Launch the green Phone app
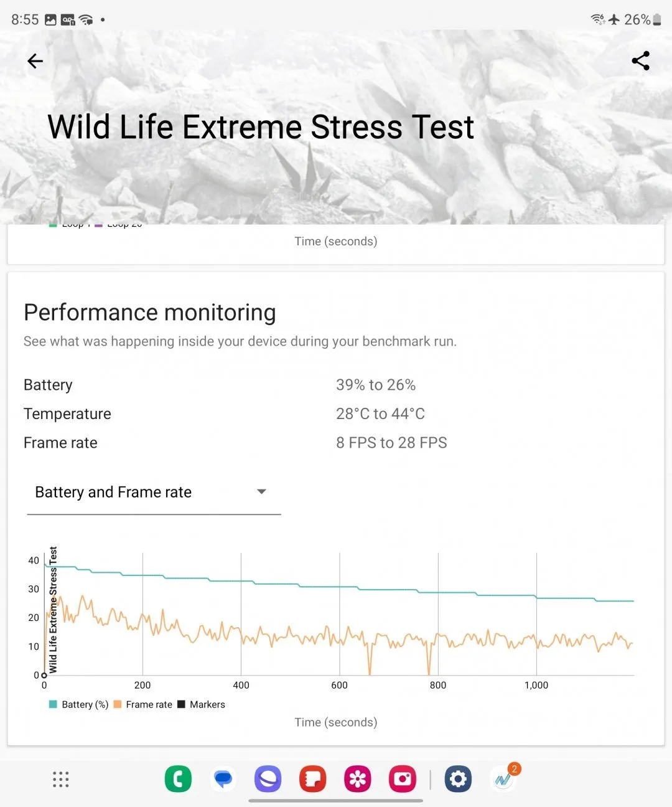 (178, 779)
